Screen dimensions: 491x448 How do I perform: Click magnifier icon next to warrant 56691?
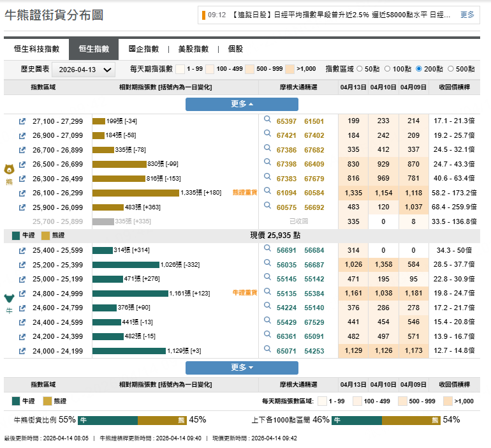pos(268,250)
